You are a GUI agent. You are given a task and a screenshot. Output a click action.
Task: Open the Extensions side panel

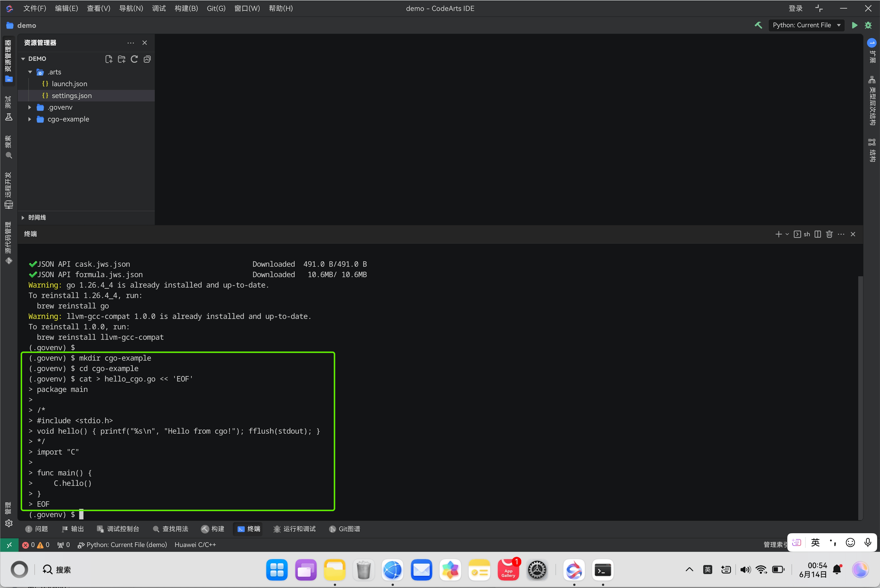tap(872, 51)
